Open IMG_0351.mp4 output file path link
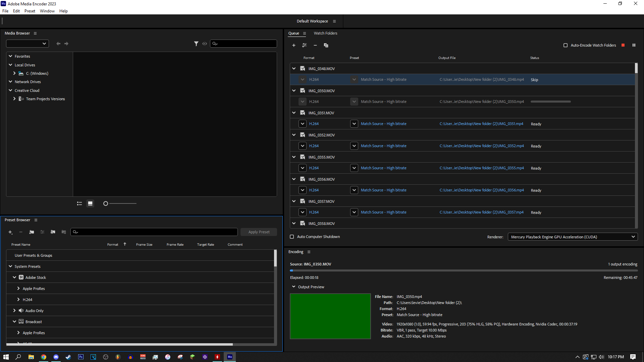This screenshot has height=362, width=644. 481,124
